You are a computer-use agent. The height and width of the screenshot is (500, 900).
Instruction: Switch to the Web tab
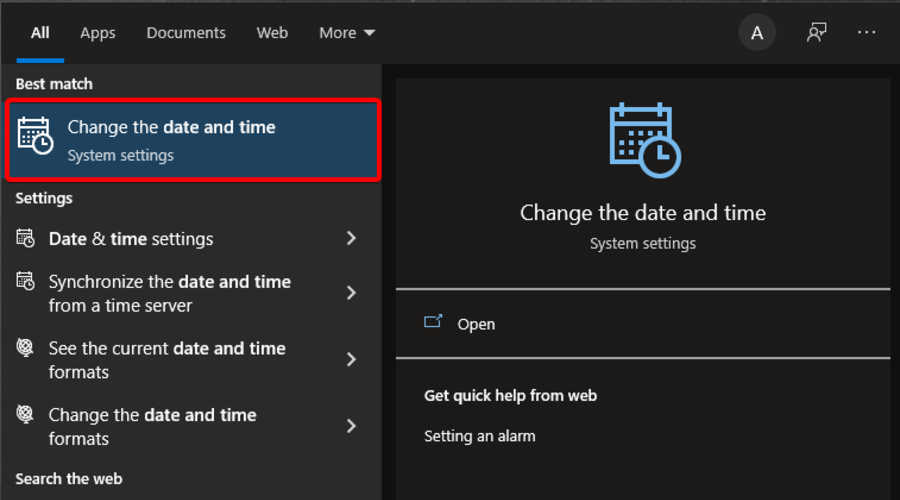272,33
